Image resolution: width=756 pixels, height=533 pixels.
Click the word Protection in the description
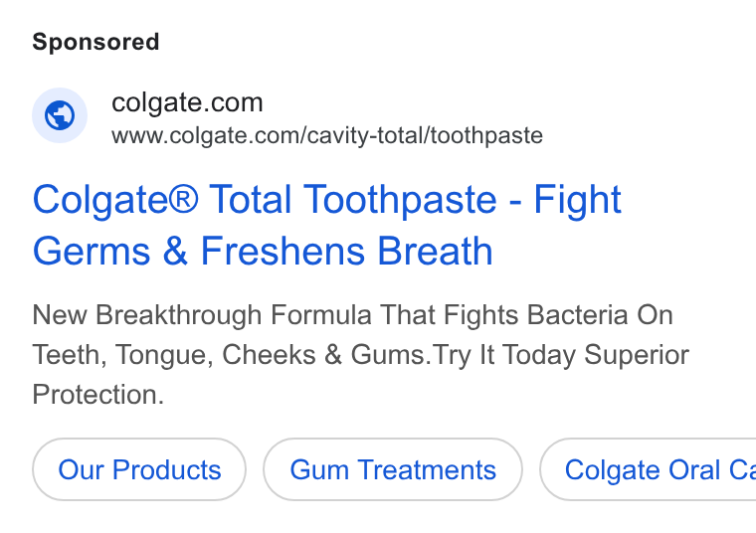point(98,394)
